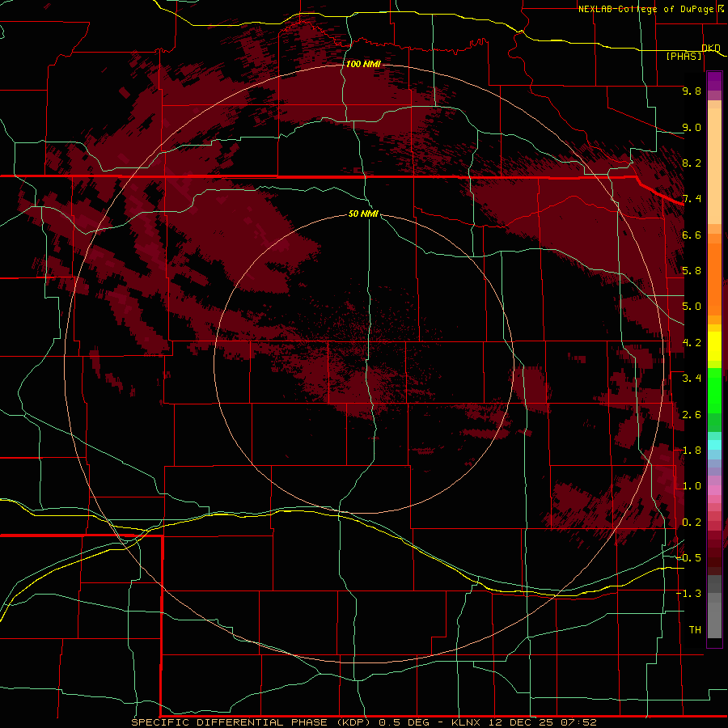Click the 9.8 value on the color scale
The height and width of the screenshot is (728, 728).
coord(692,91)
